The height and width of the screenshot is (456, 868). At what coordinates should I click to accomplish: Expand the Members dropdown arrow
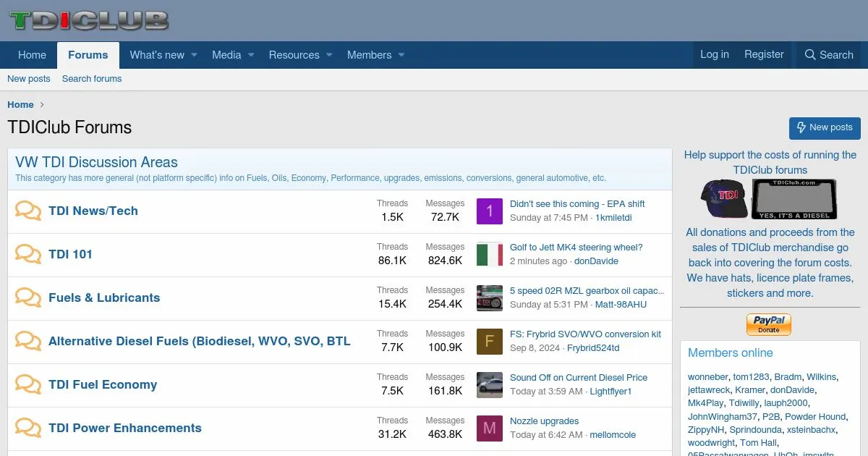click(401, 55)
